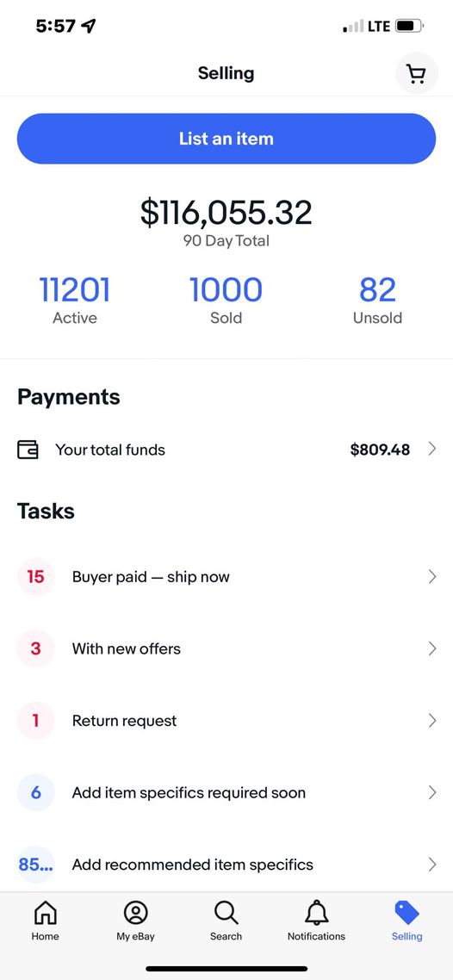Open Add item specifics required soon
The height and width of the screenshot is (980, 453).
226,792
